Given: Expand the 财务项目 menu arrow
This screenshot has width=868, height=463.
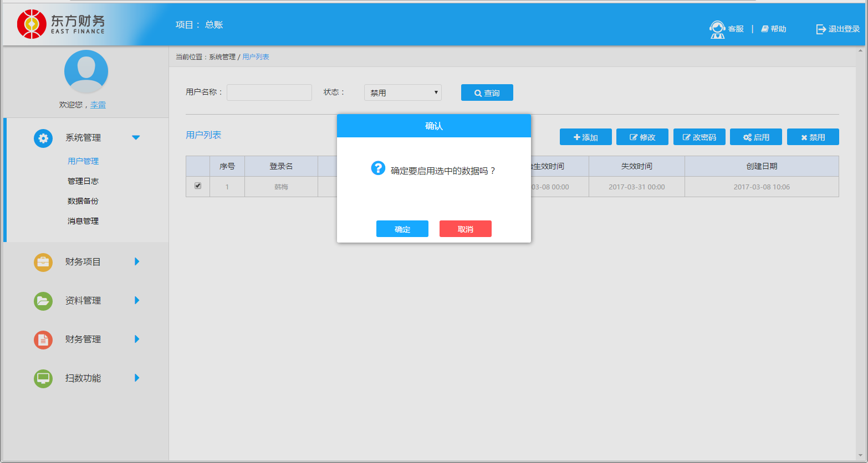Looking at the screenshot, I should click(x=137, y=261).
